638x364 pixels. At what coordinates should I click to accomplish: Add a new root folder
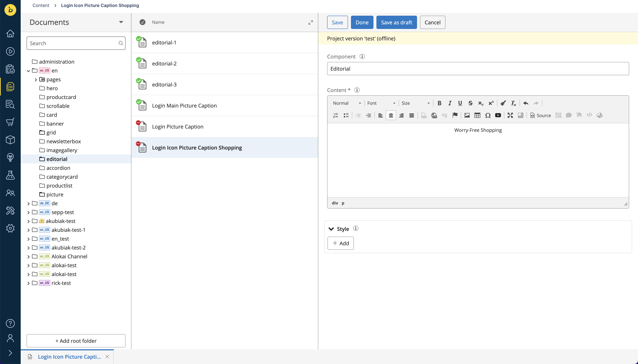tap(76, 341)
